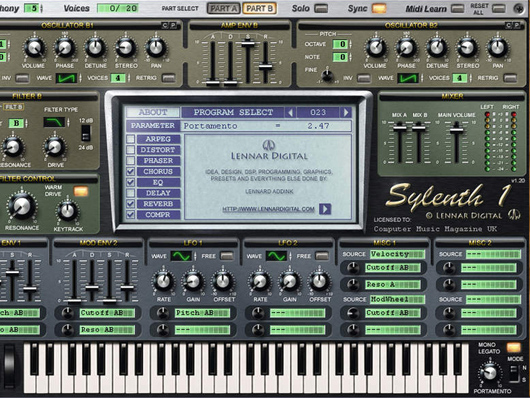Open the Mod Env 2 Reso AB destination
This screenshot has height=398, width=530.
pos(107,330)
